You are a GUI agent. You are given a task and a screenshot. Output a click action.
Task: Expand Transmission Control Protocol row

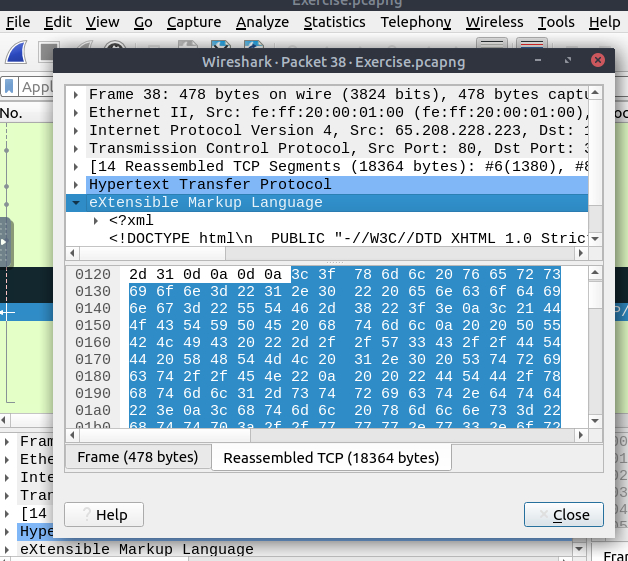coord(76,149)
